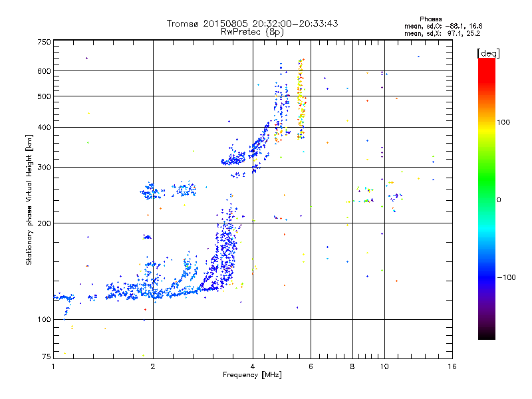Click the x-axis '1' tick label
This screenshot has height=399, width=532.
pyautogui.click(x=53, y=366)
